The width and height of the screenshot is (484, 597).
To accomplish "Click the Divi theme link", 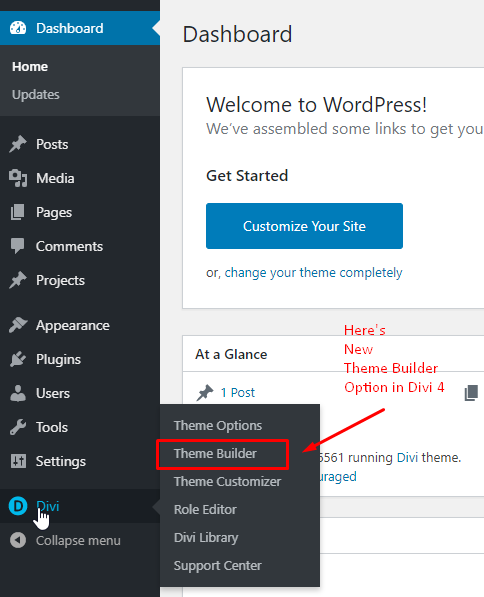I will tap(407, 457).
